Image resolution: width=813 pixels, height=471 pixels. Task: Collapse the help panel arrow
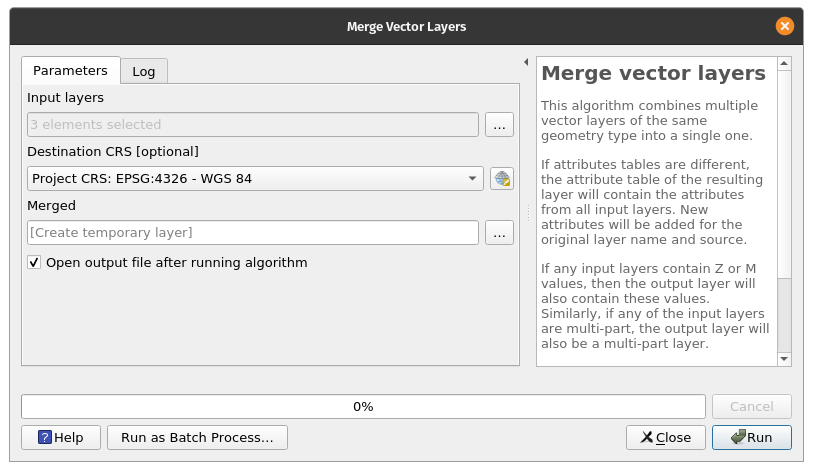(x=526, y=62)
